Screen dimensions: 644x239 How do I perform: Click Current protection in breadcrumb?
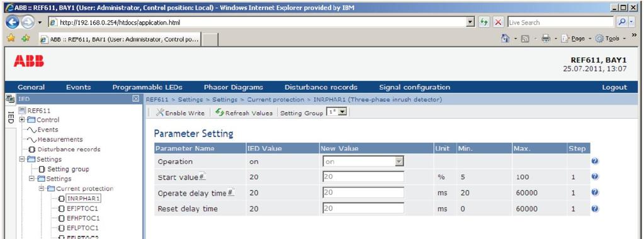pos(275,99)
